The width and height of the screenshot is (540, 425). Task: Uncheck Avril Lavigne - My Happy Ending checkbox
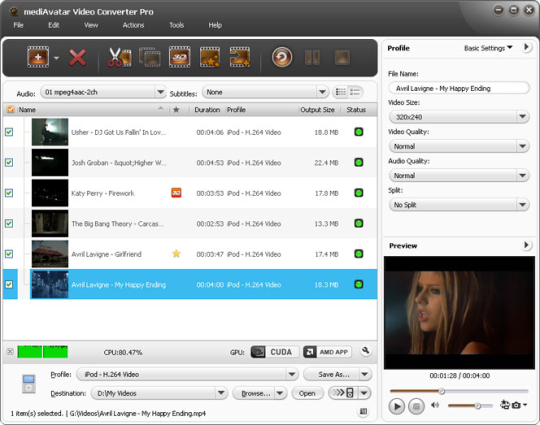point(9,284)
